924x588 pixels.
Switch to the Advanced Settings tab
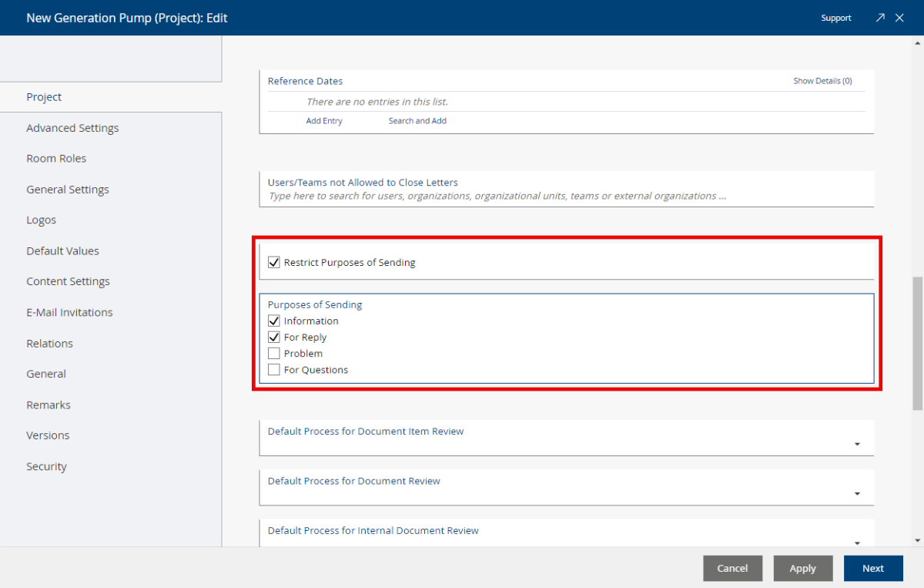[x=72, y=128]
